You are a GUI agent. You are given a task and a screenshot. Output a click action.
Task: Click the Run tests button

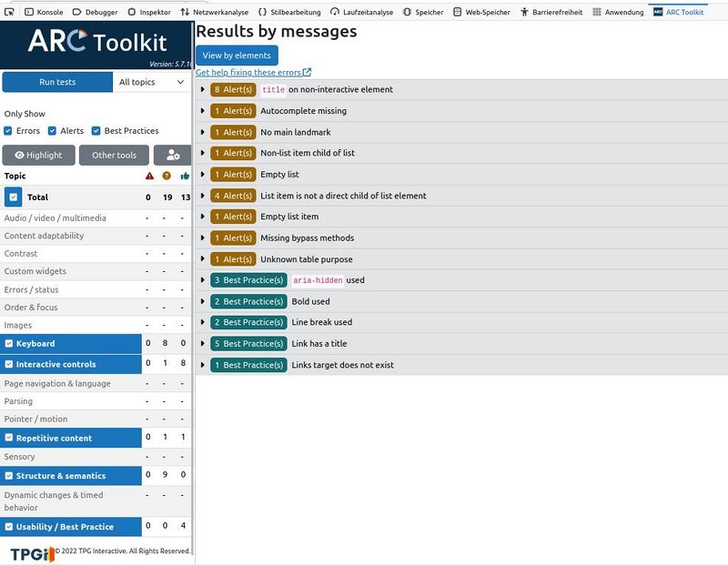tap(56, 82)
